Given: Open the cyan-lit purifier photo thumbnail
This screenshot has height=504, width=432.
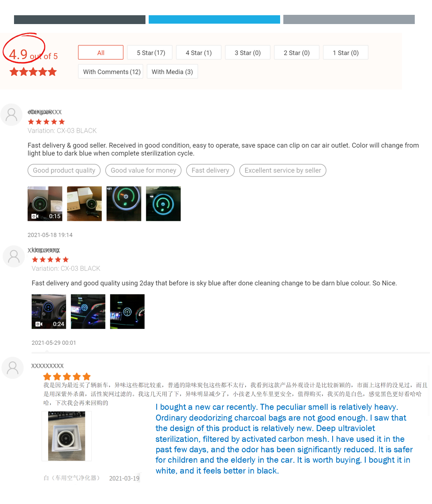Looking at the screenshot, I should [x=163, y=204].
